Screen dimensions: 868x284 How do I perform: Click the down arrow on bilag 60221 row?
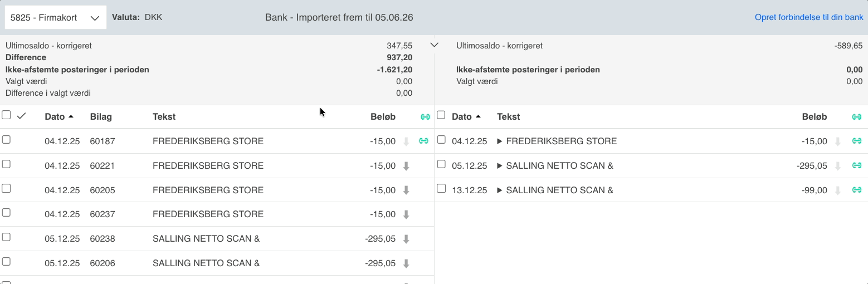[406, 166]
